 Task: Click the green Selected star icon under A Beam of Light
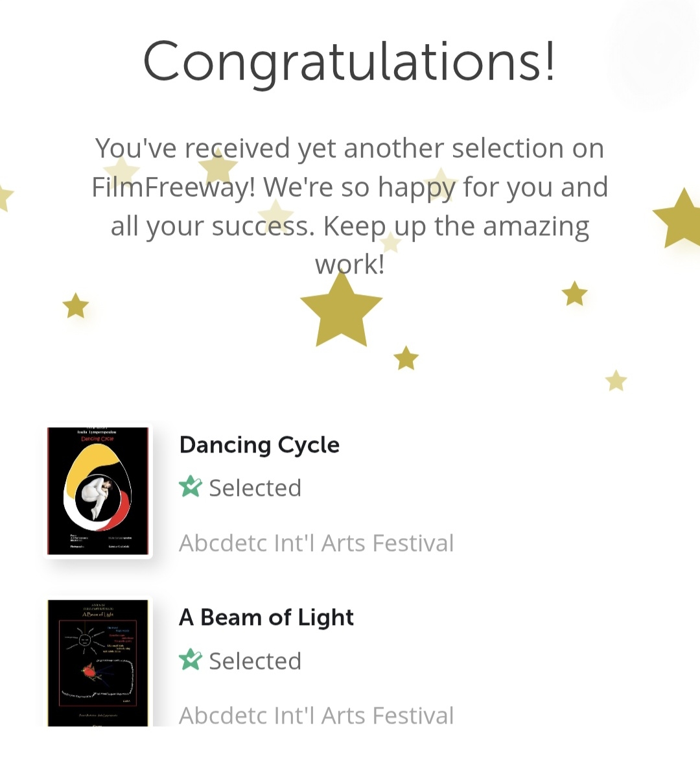[x=191, y=660]
